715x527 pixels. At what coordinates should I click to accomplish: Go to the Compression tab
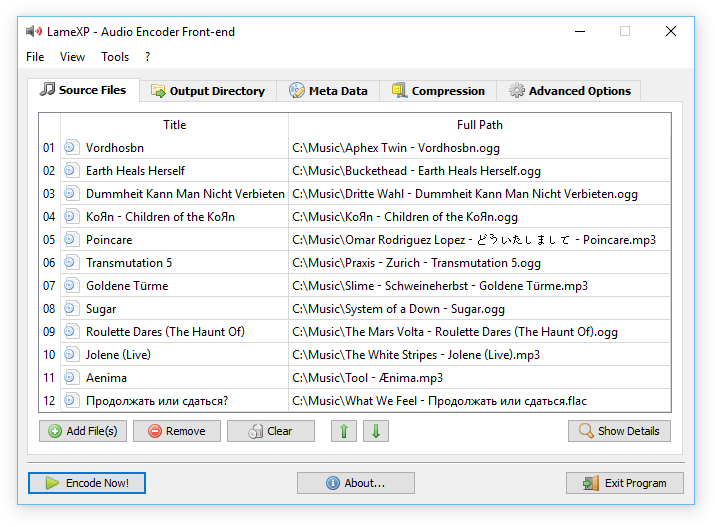(438, 91)
